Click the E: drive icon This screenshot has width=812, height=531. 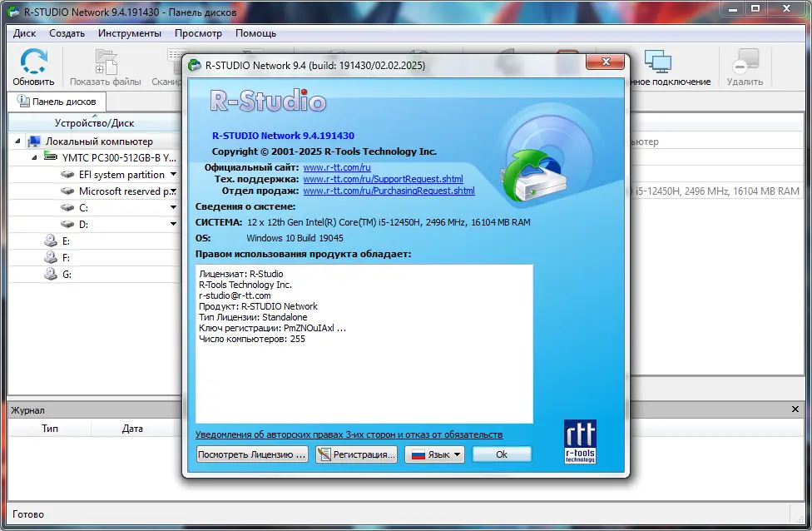pos(50,241)
